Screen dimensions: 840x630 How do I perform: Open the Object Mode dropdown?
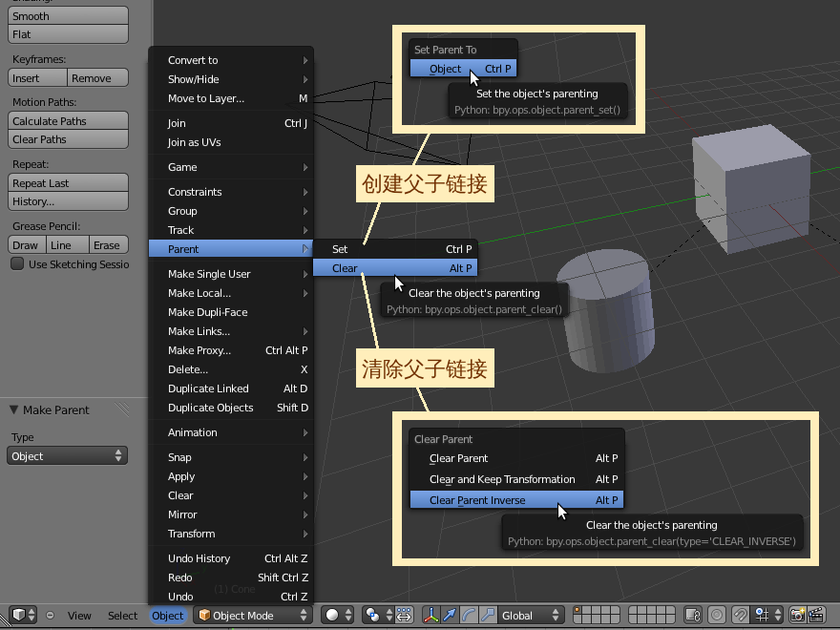click(253, 615)
